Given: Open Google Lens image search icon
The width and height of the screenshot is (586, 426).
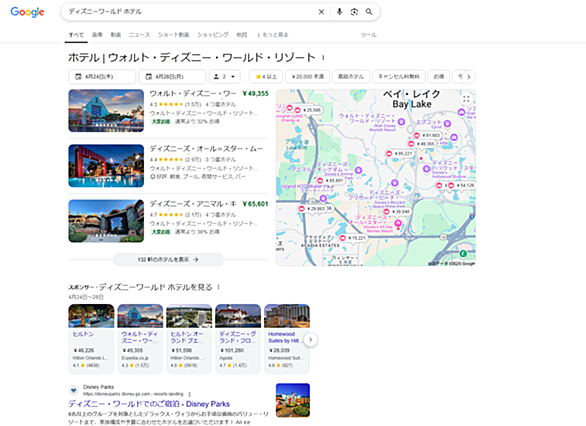Looking at the screenshot, I should (354, 12).
